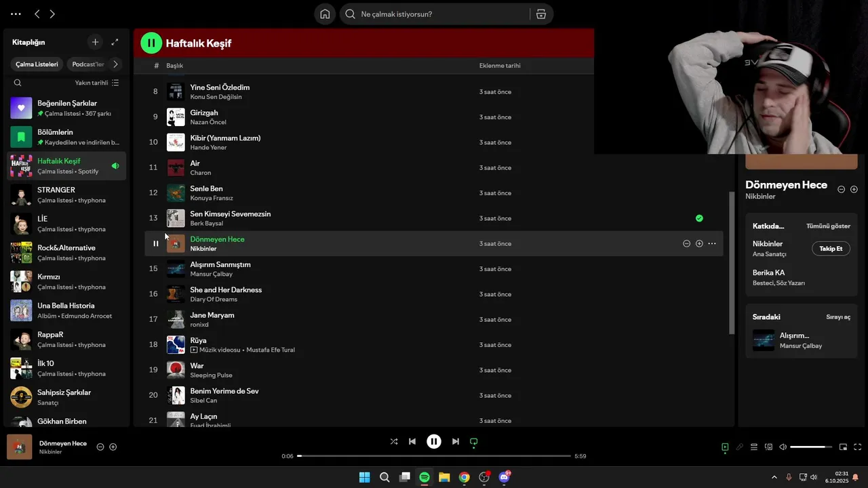Enter full screen mode

(858, 447)
